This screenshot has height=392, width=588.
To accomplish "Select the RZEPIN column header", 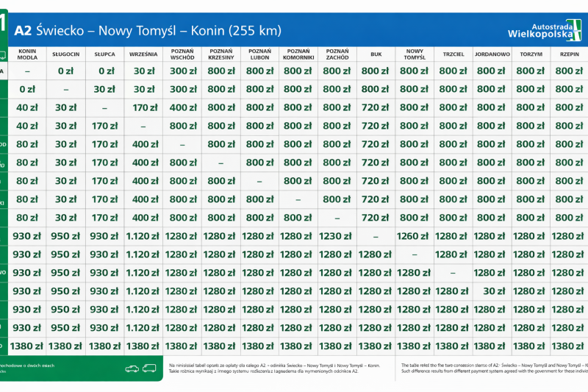I will 570,54.
